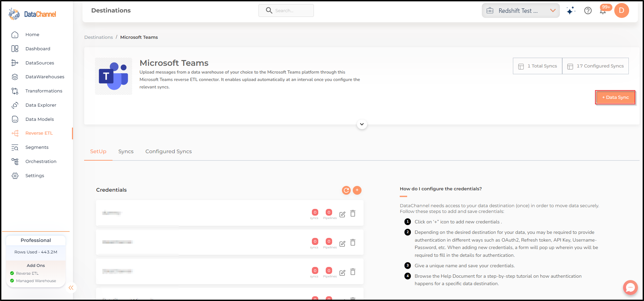Image resolution: width=644 pixels, height=301 pixels.
Task: Select Reverse ETL label in sidebar
Action: (x=39, y=133)
